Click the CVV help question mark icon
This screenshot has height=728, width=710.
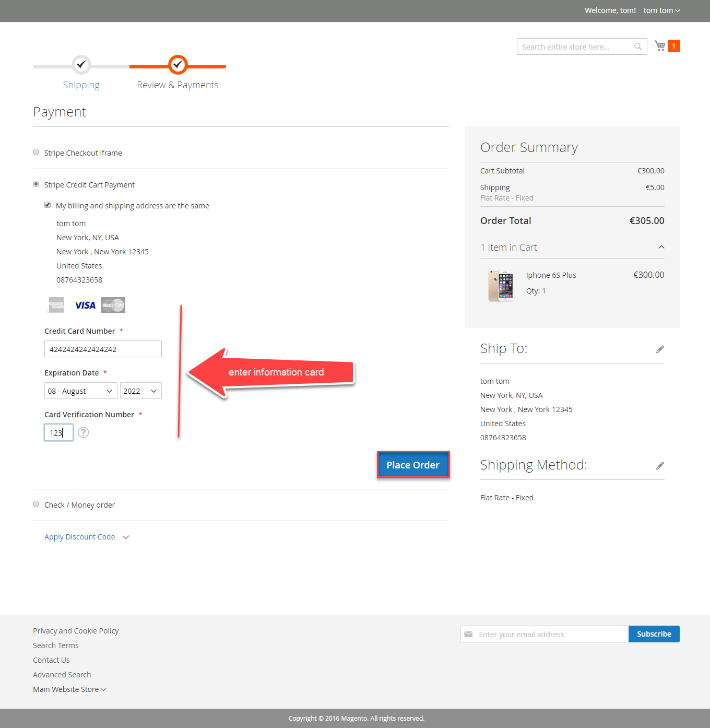(x=83, y=432)
